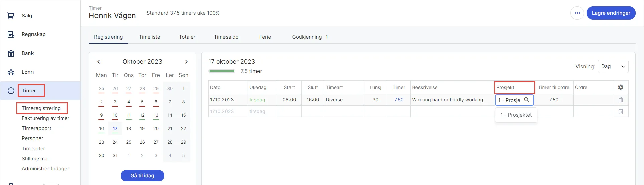
Task: Click the Regnskap ledger icon
Action: coord(11,34)
